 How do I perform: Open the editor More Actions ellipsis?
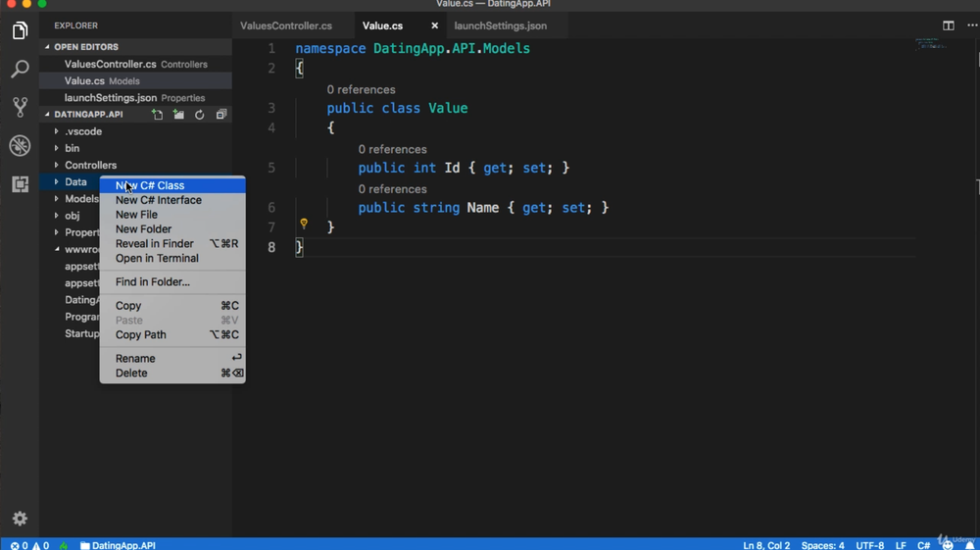tap(972, 25)
